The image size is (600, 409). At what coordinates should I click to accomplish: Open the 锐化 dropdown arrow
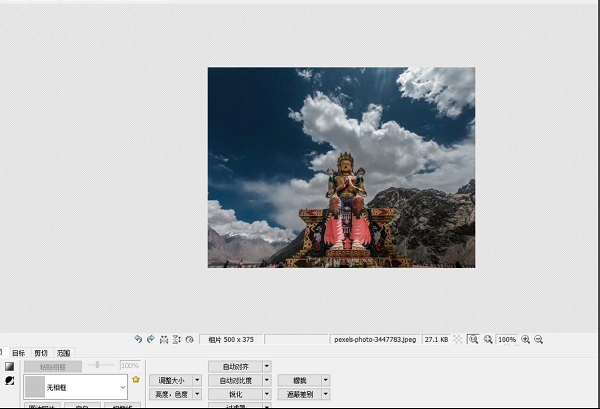coord(267,394)
